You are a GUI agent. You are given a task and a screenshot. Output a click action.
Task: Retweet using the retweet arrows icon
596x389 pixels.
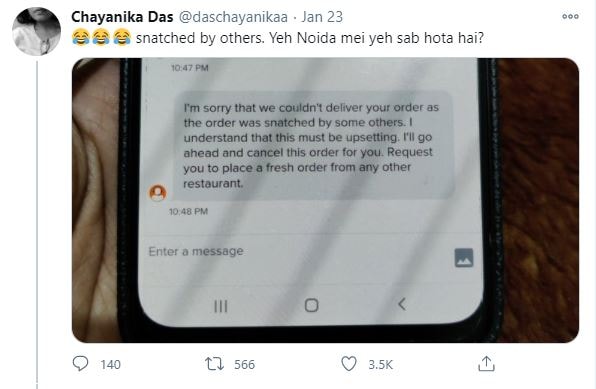tap(215, 364)
